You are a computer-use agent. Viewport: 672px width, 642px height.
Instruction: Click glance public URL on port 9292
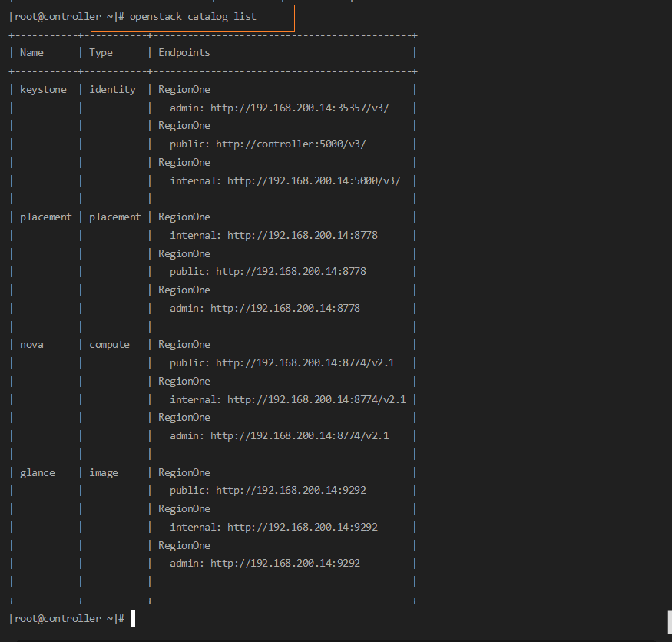pyautogui.click(x=291, y=490)
